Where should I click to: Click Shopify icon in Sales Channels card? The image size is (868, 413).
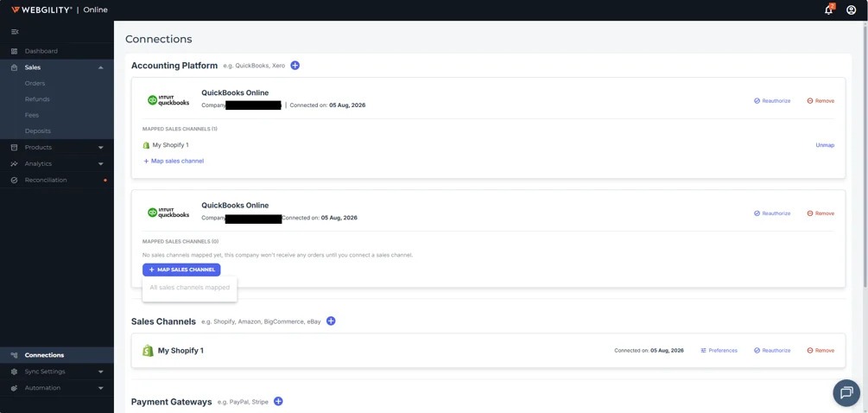[148, 351]
